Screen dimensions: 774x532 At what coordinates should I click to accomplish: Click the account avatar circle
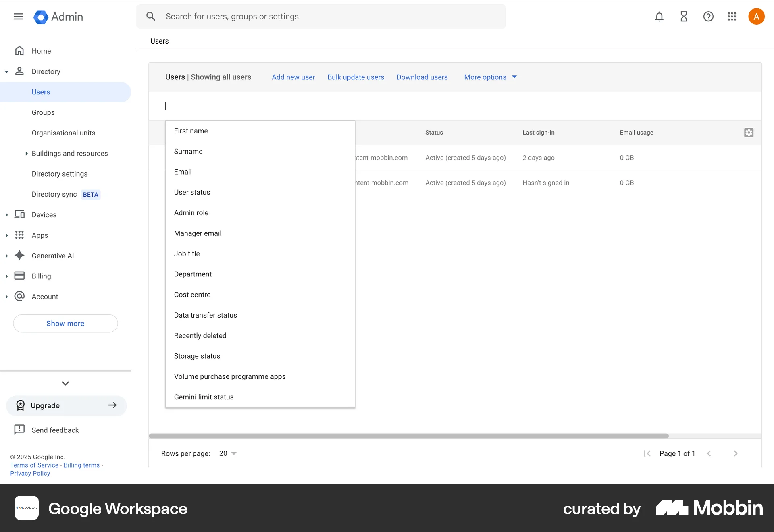click(756, 17)
